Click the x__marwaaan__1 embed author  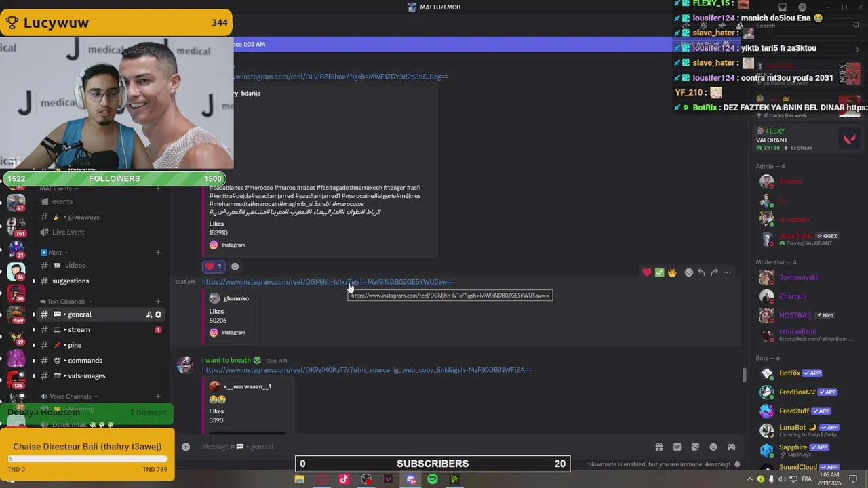click(x=248, y=386)
